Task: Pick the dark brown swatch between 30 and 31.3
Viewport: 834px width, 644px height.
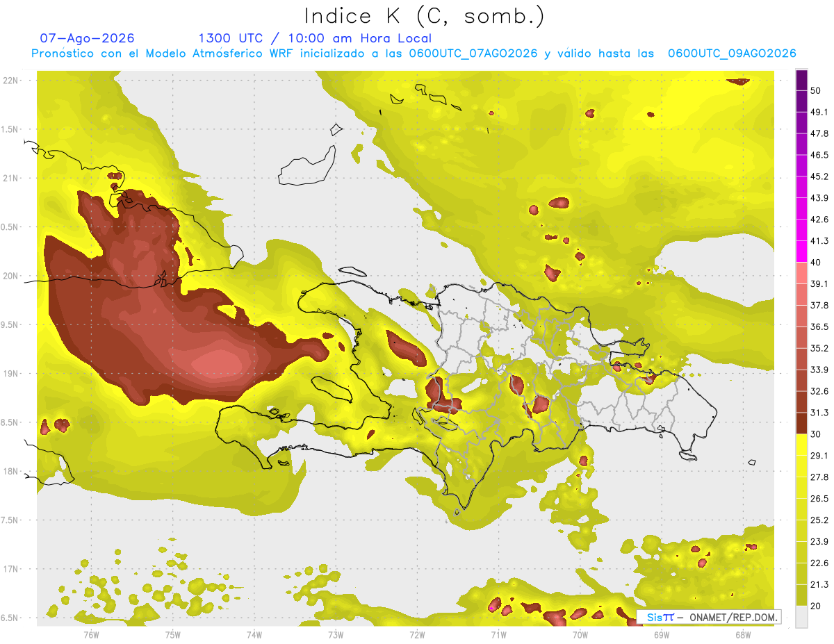Action: tap(801, 423)
